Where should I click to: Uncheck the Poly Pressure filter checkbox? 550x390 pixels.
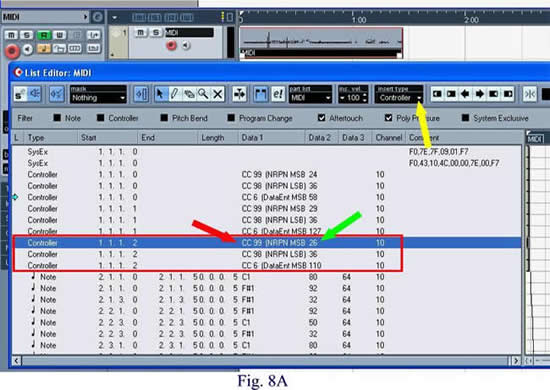pos(388,118)
